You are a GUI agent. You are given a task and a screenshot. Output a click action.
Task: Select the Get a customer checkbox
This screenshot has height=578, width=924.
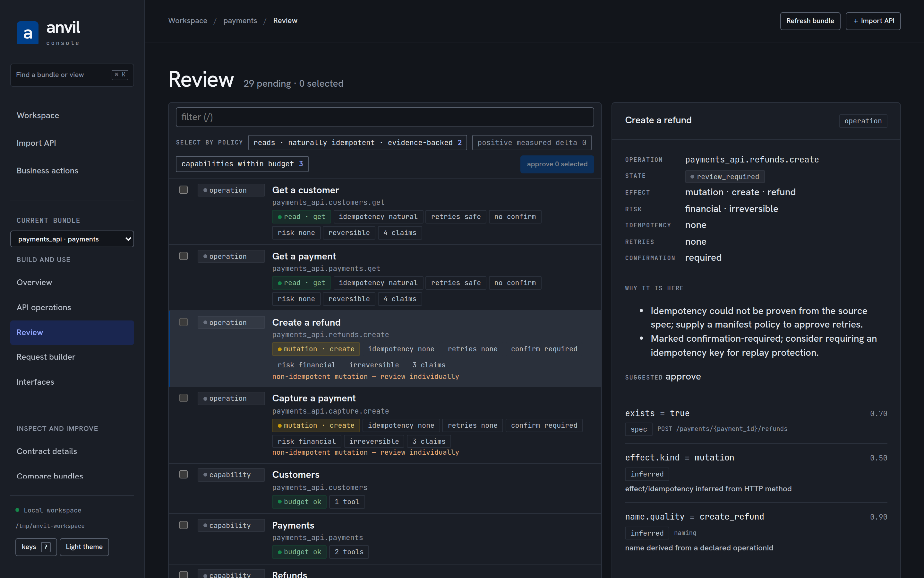[184, 190]
